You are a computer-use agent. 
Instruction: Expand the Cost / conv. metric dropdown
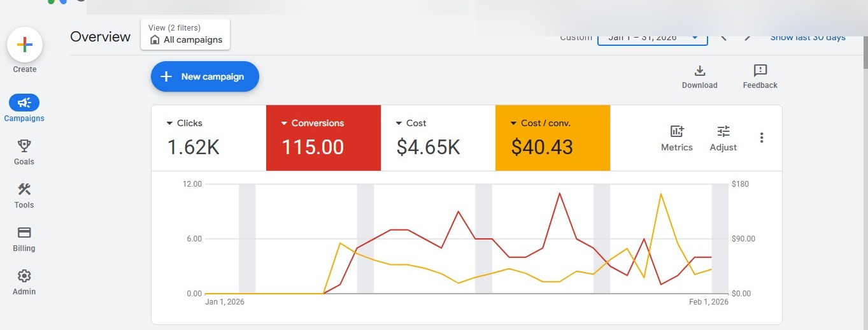pyautogui.click(x=513, y=123)
